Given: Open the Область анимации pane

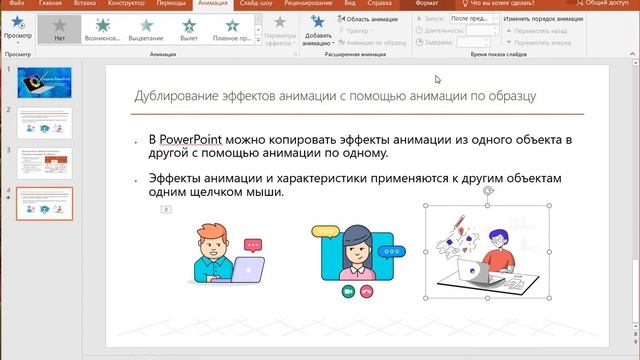Looking at the screenshot, I should pos(368,19).
